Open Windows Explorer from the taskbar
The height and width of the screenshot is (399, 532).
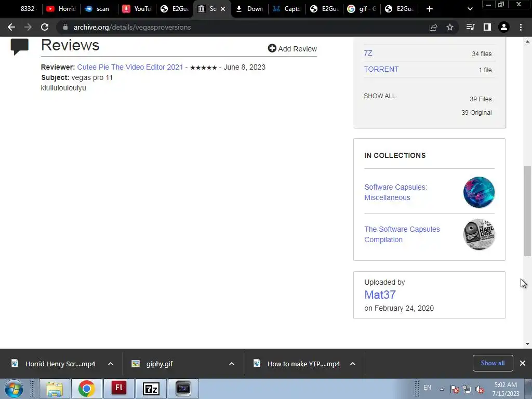(55, 389)
